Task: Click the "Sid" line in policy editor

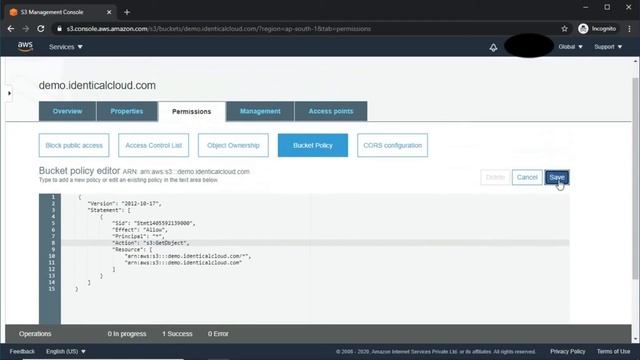Action: (x=153, y=223)
